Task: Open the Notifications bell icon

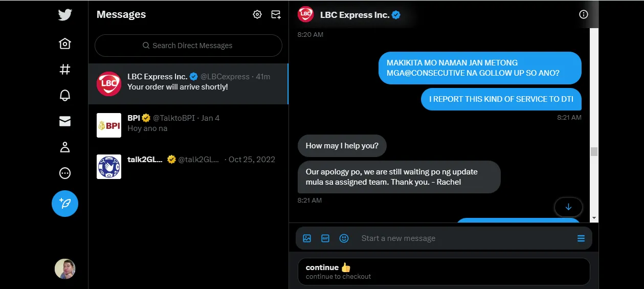Action: tap(65, 96)
